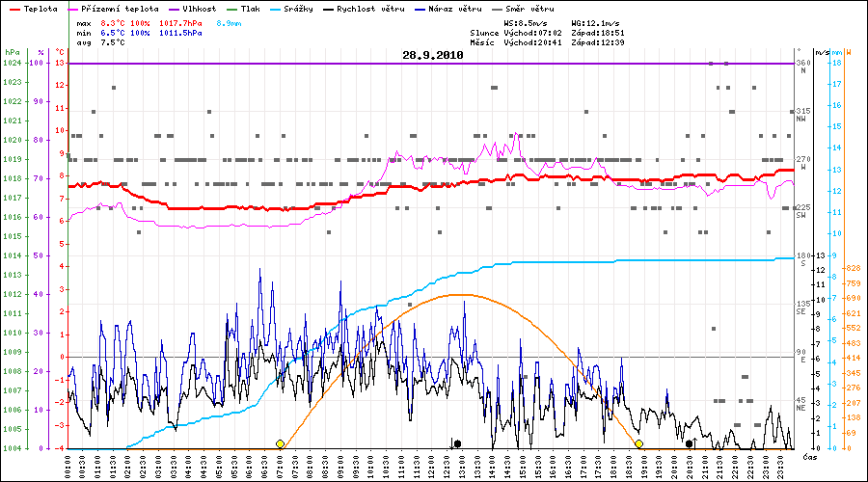The image size is (868, 482).
Task: Click the wind gust reading WG:12.1m/s
Action: [x=596, y=24]
